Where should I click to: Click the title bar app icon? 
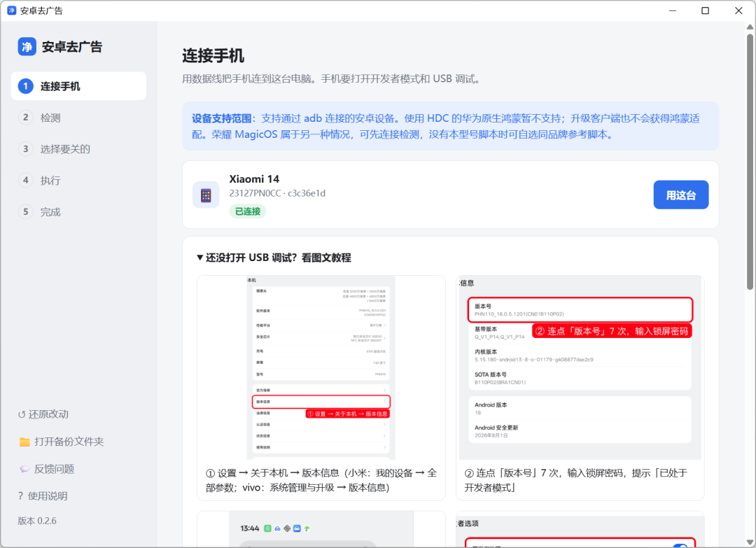[12, 10]
